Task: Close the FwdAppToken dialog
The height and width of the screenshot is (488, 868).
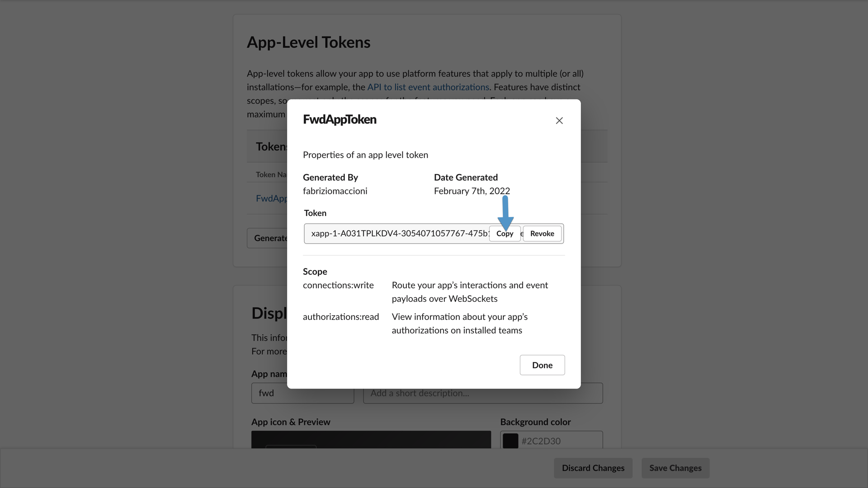Action: 559,121
